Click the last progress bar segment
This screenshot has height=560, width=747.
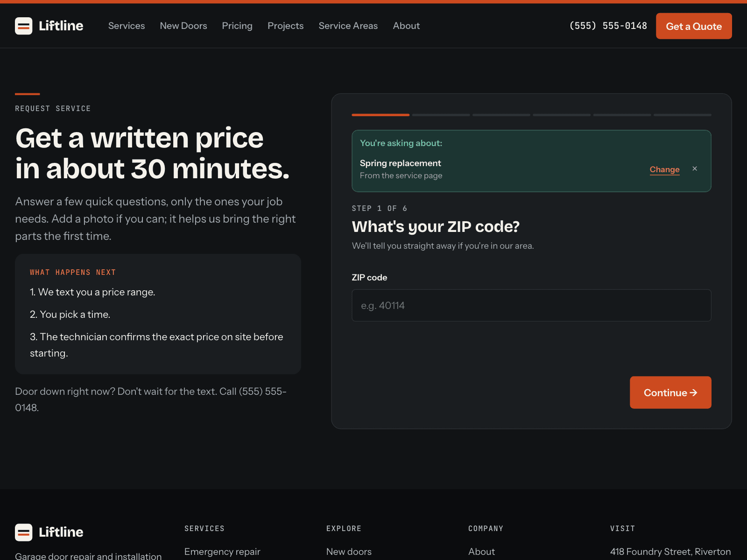point(683,115)
